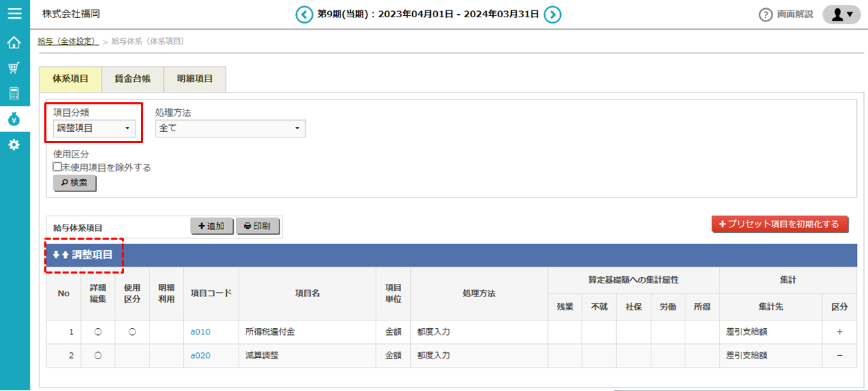Open the hamburger menu in sidebar
The height and width of the screenshot is (391, 868).
15,14
